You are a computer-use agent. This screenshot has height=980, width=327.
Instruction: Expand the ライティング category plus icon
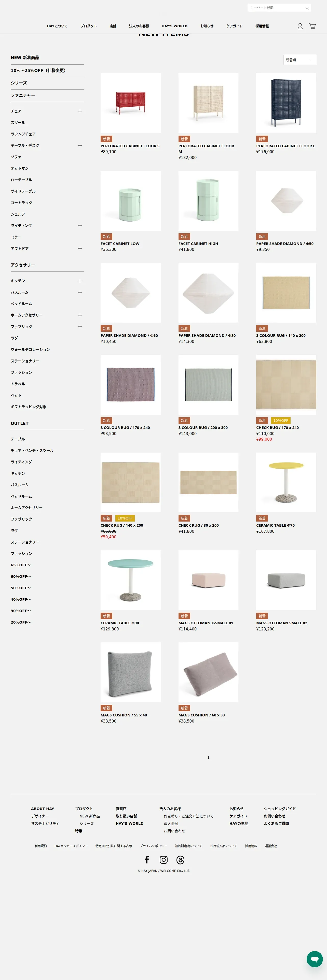pos(80,226)
